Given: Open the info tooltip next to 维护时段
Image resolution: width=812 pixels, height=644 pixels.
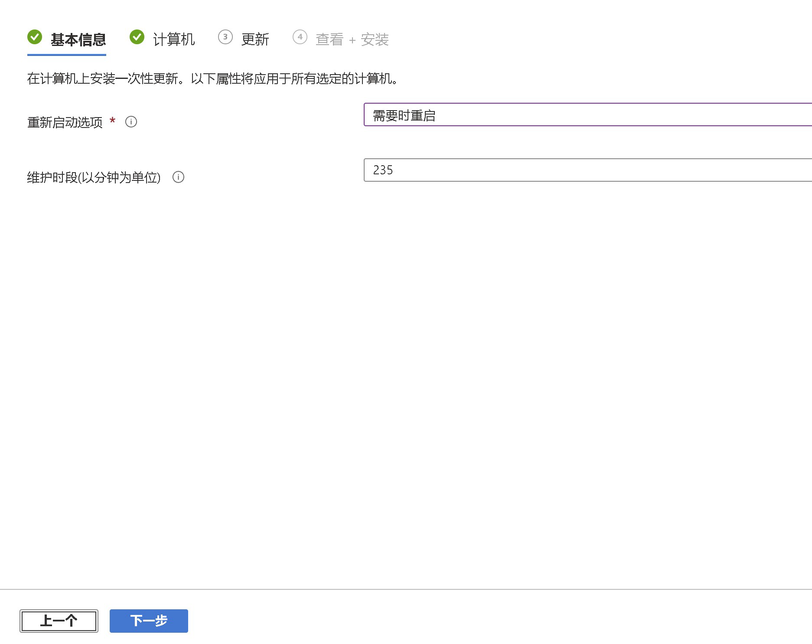Looking at the screenshot, I should click(x=178, y=177).
